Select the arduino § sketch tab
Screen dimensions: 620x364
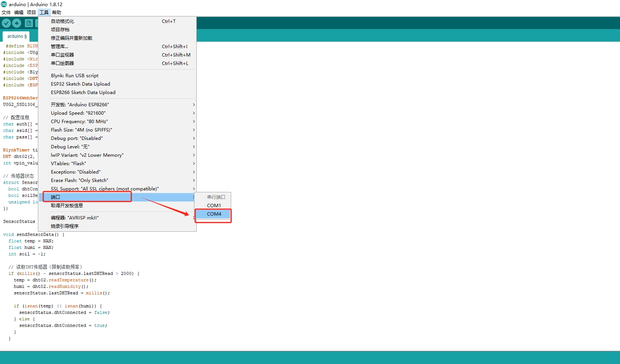(16, 36)
